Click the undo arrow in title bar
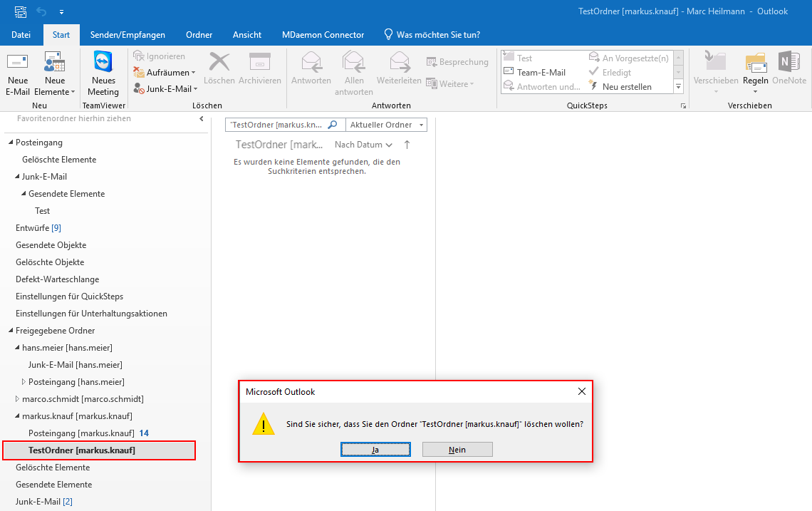The width and height of the screenshot is (812, 511). [x=41, y=11]
